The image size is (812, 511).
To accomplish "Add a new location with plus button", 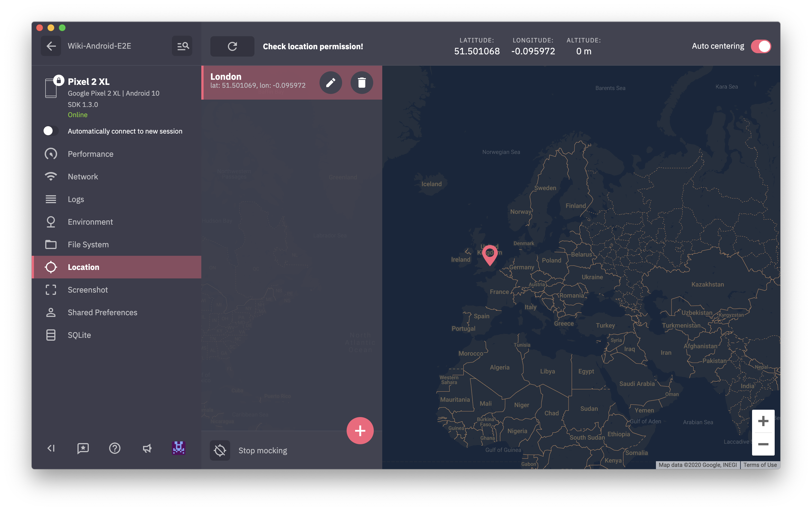I will pyautogui.click(x=360, y=430).
